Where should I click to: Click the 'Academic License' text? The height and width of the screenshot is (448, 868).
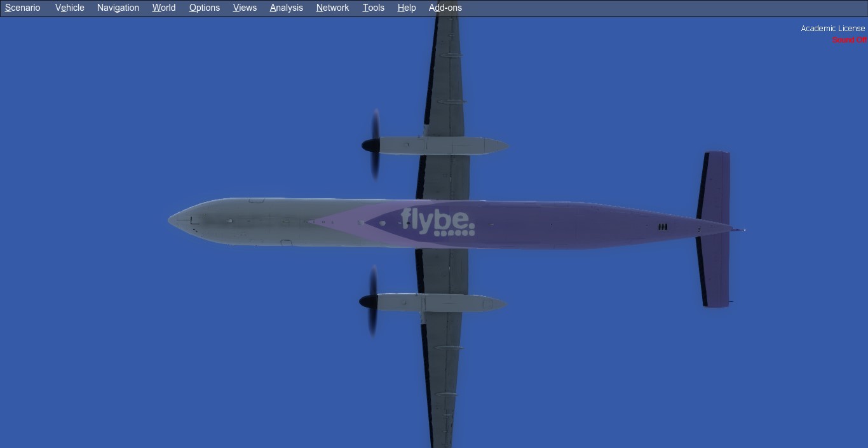click(833, 29)
